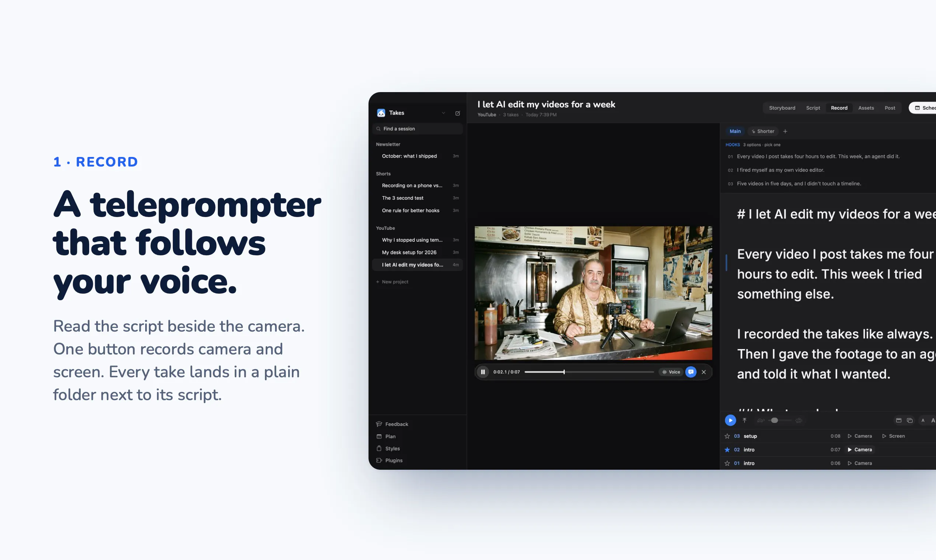Switch to the Storyboard tab
The height and width of the screenshot is (560, 936).
(x=782, y=108)
